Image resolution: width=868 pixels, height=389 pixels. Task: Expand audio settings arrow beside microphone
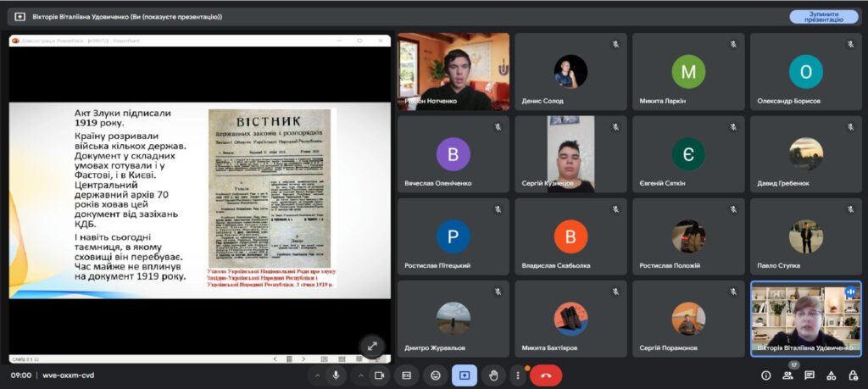click(318, 375)
